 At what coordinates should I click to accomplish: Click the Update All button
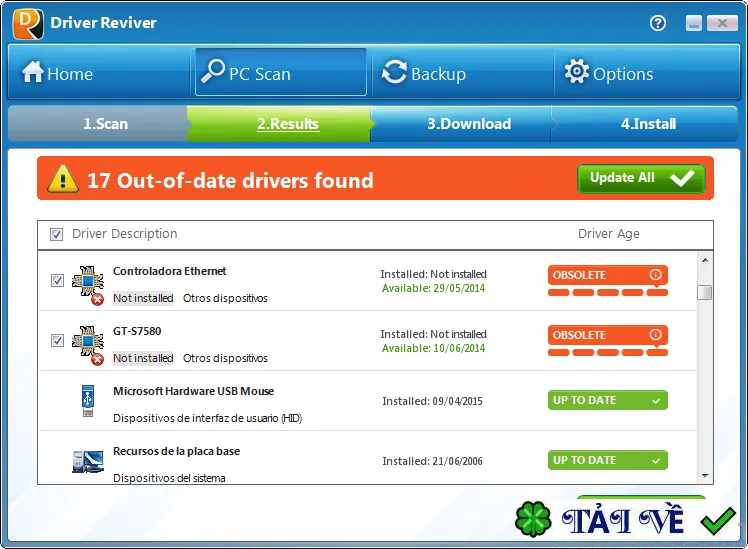point(641,178)
